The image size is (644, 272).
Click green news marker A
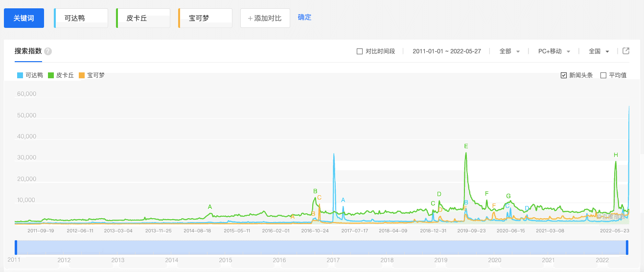[210, 207]
